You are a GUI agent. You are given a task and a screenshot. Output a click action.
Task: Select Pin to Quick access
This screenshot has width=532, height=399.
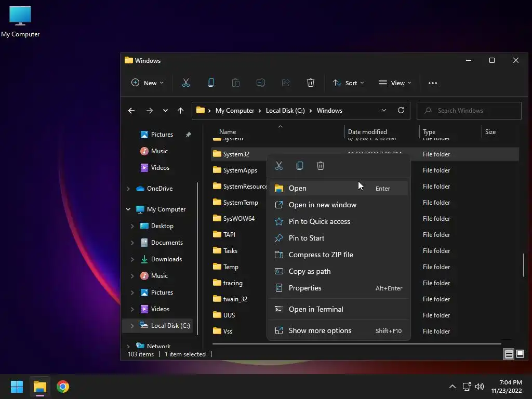coord(339,221)
